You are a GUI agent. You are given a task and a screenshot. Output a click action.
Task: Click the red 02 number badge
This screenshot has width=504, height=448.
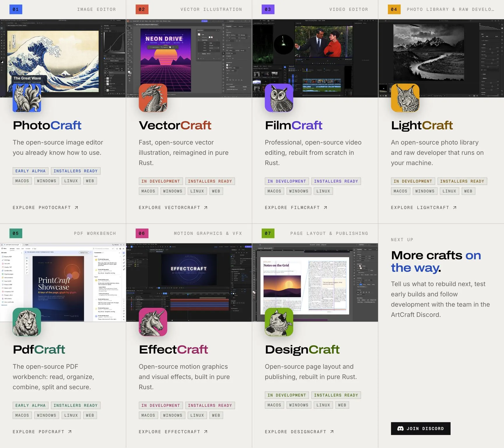tap(142, 9)
